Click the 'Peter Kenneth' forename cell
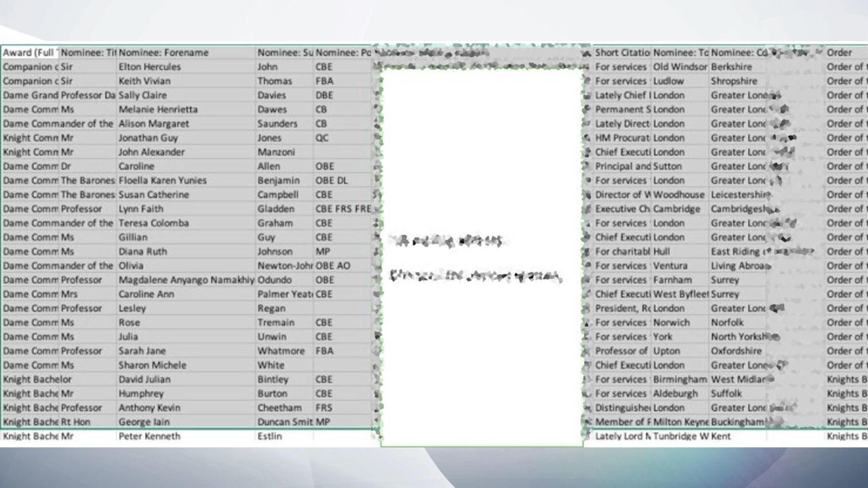This screenshot has width=868, height=488. click(x=186, y=436)
